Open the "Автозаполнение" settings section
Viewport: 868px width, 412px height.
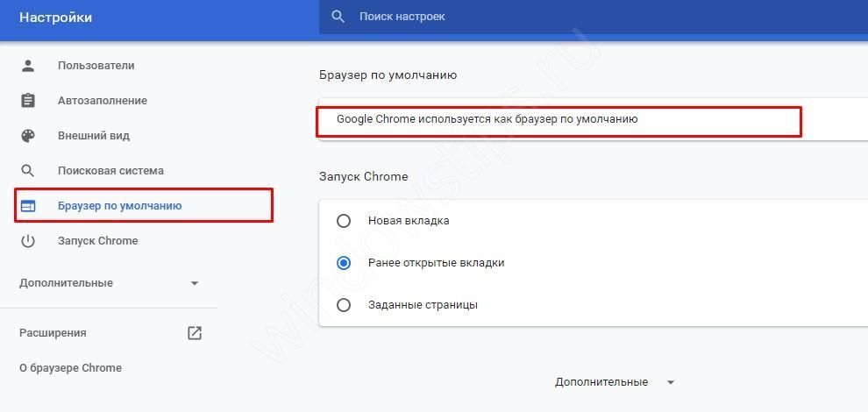click(103, 101)
